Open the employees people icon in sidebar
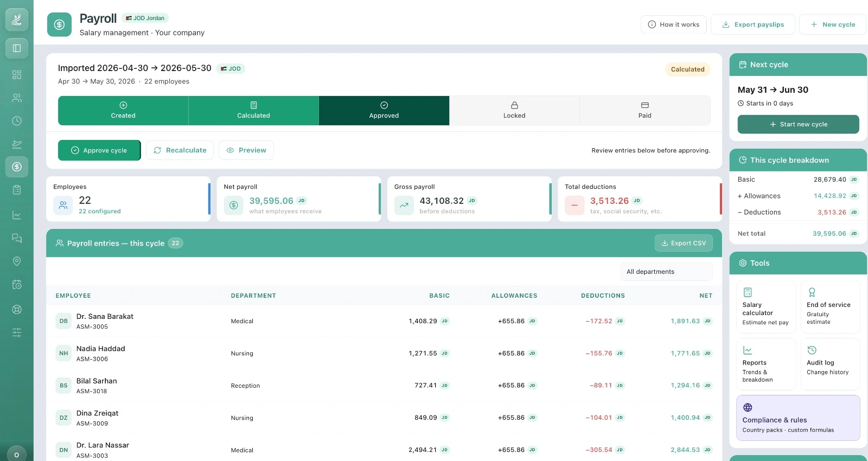Image resolution: width=868 pixels, height=461 pixels. (x=17, y=98)
